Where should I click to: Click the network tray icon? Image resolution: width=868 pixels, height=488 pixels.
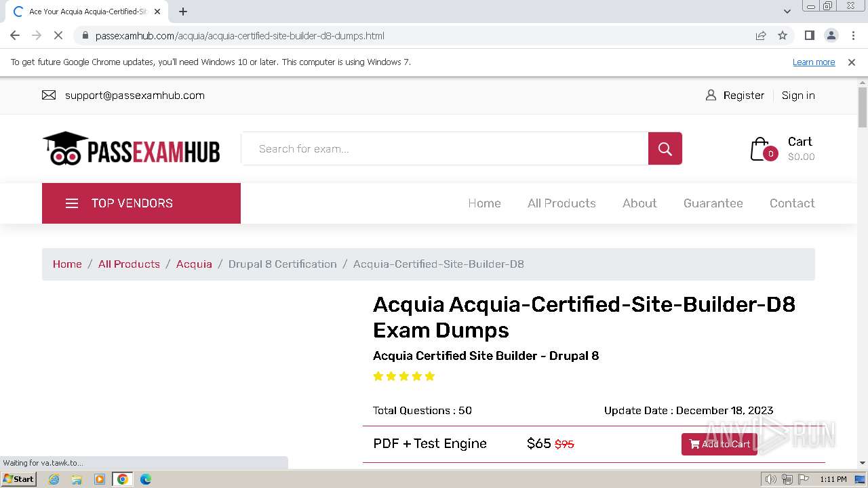(787, 479)
